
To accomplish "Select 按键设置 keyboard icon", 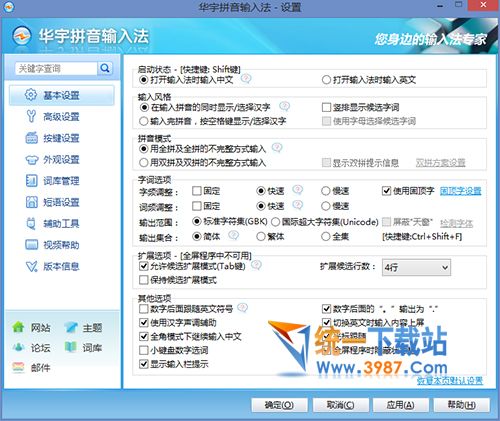I will click(x=31, y=138).
